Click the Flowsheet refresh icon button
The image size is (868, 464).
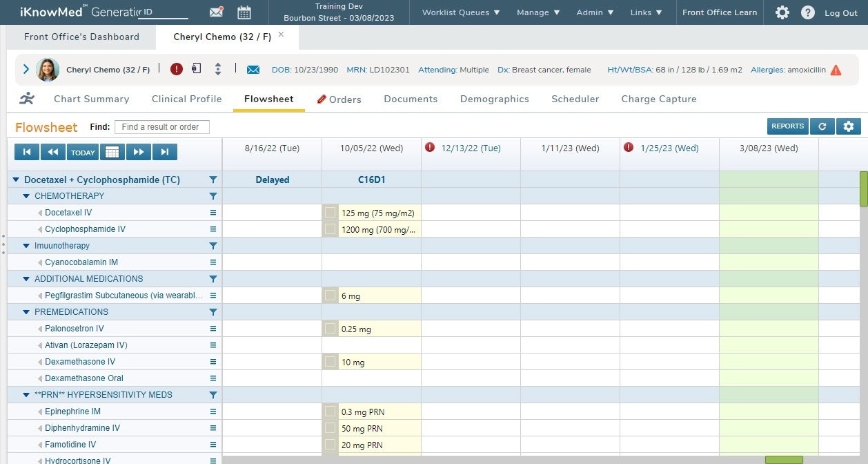(822, 126)
